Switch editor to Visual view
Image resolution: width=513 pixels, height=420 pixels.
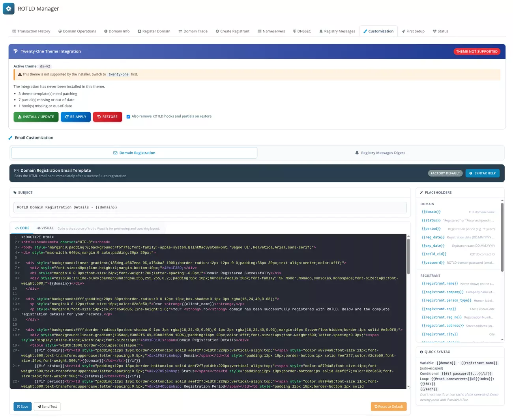click(45, 228)
